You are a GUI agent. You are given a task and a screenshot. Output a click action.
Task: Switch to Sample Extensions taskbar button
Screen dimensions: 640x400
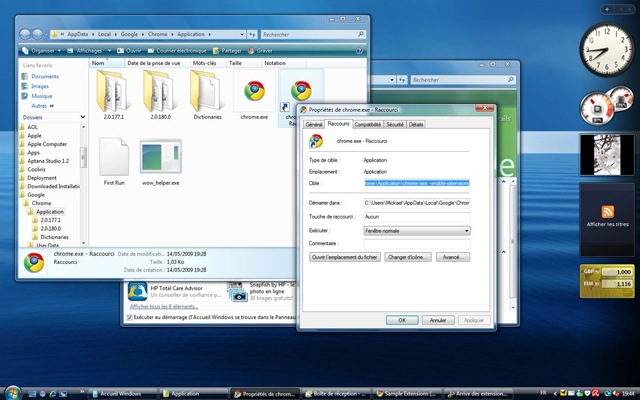point(407,394)
